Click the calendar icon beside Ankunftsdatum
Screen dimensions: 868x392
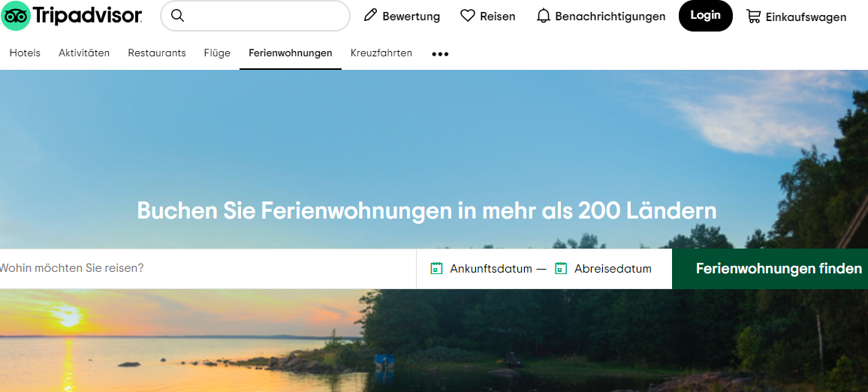[436, 269]
